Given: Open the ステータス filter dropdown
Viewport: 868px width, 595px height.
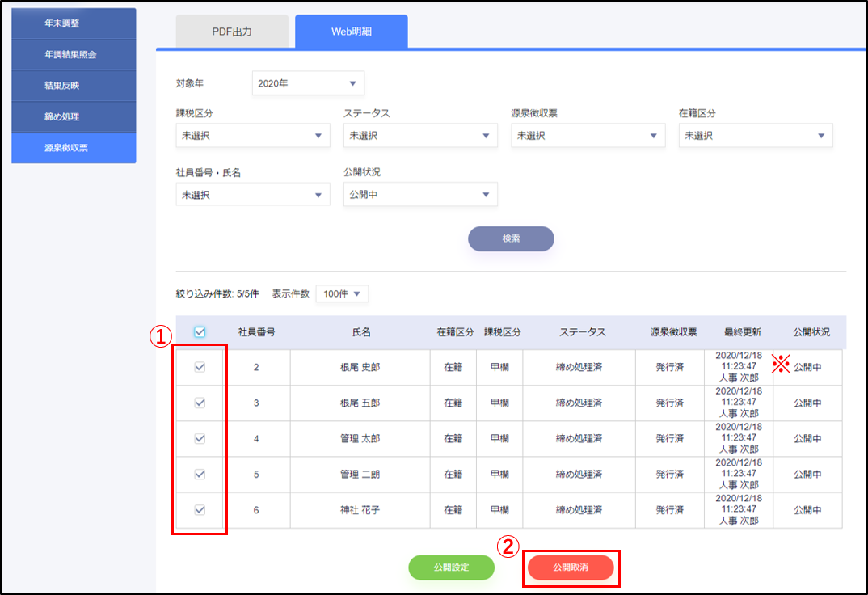Looking at the screenshot, I should point(420,136).
